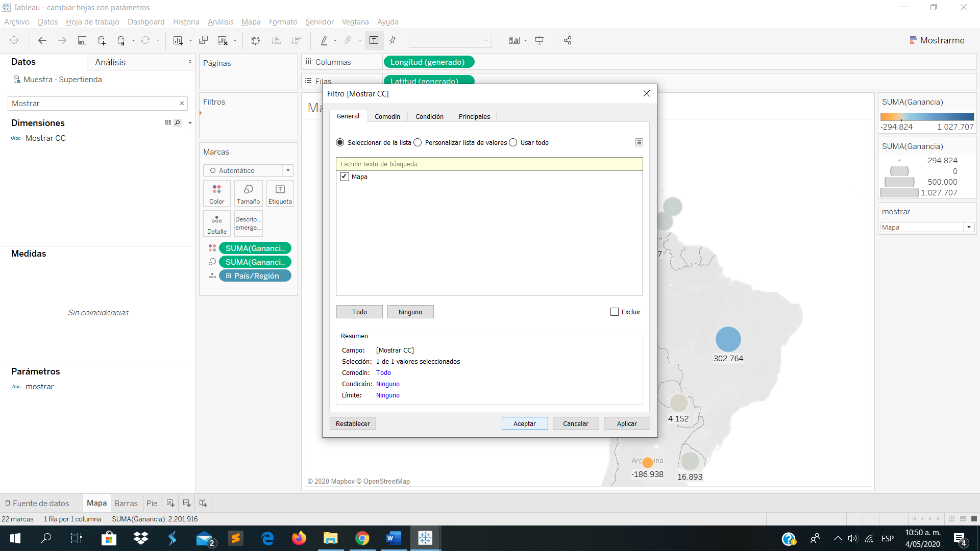
Task: Uncheck the Mapa value checkbox
Action: (345, 177)
